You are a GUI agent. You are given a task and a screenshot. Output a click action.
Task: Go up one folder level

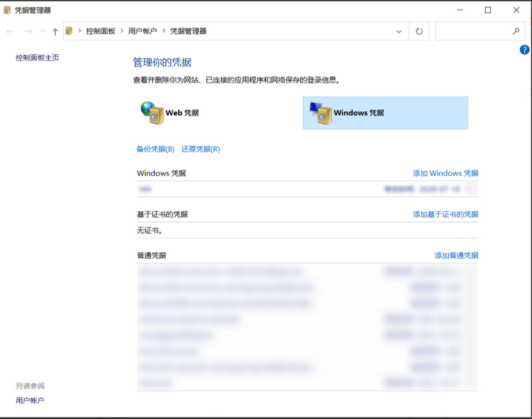(x=55, y=32)
